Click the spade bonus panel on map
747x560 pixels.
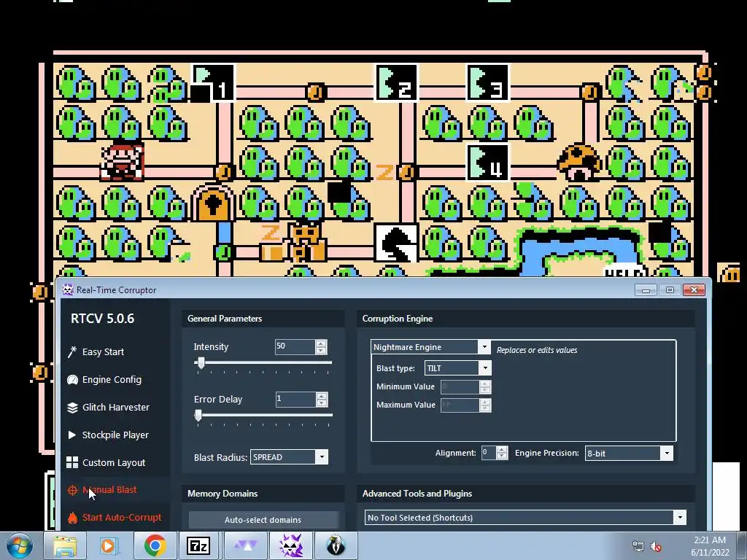pyautogui.click(x=396, y=243)
